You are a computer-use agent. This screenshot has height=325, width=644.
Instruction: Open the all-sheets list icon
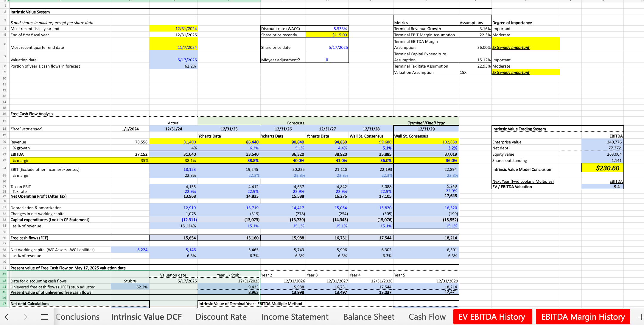coord(45,317)
